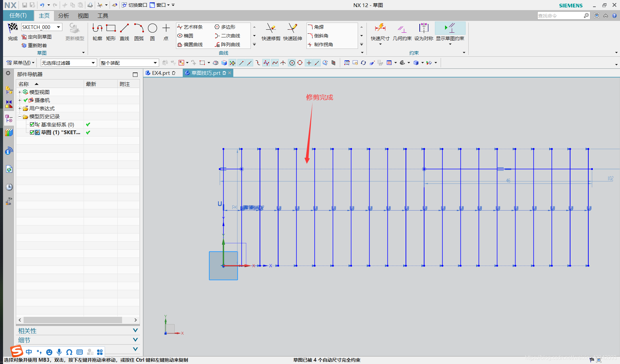Click the Sogou input microphone icon
The height and width of the screenshot is (364, 620).
[x=59, y=352]
